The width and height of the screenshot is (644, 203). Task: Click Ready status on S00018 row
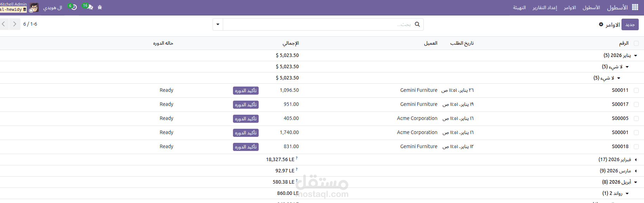click(x=166, y=146)
